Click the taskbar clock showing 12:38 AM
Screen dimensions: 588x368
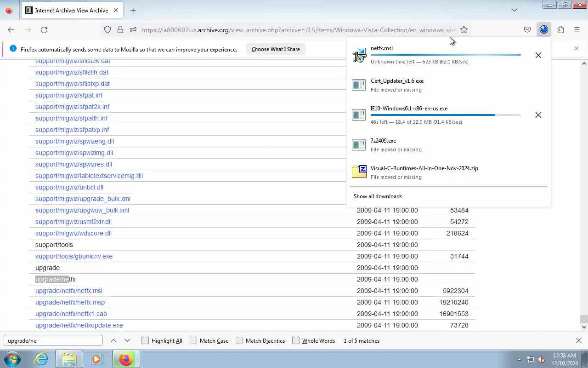click(565, 359)
